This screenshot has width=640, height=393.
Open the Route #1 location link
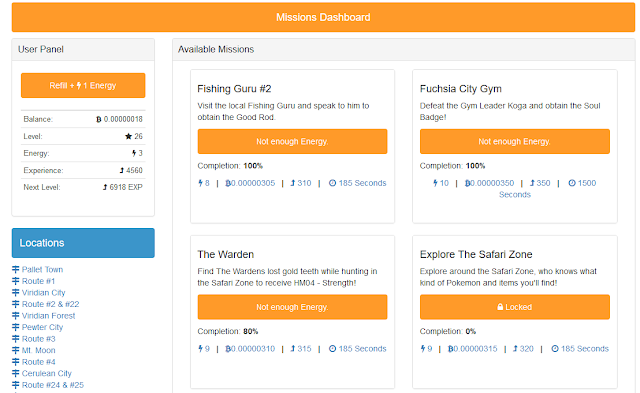tap(38, 281)
